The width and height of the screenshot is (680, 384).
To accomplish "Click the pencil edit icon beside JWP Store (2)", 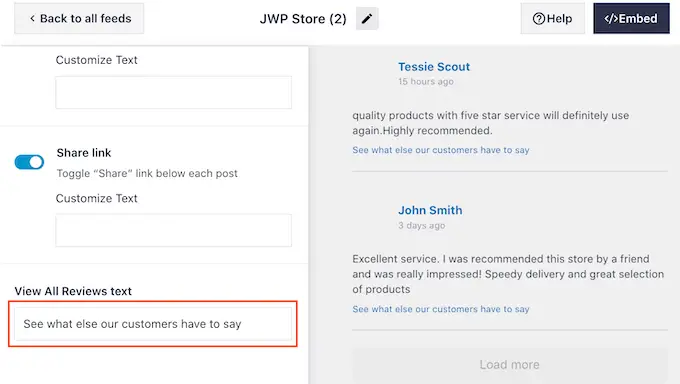I will [367, 19].
